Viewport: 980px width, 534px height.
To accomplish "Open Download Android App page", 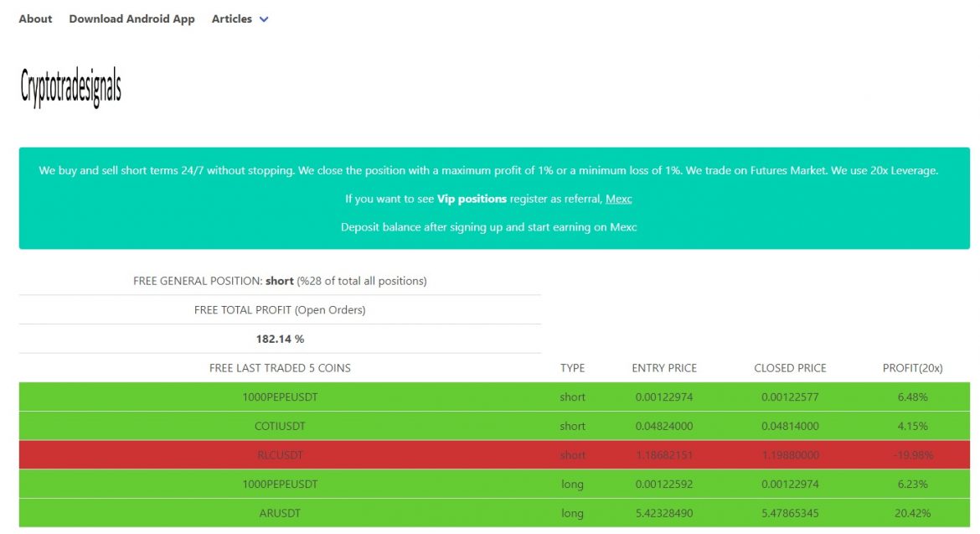I will 132,18.
